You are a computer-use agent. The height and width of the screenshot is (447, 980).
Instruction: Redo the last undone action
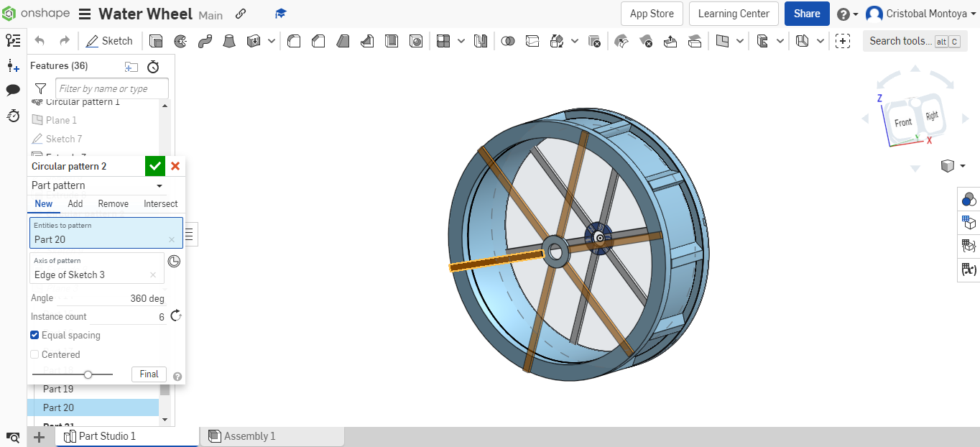(65, 41)
